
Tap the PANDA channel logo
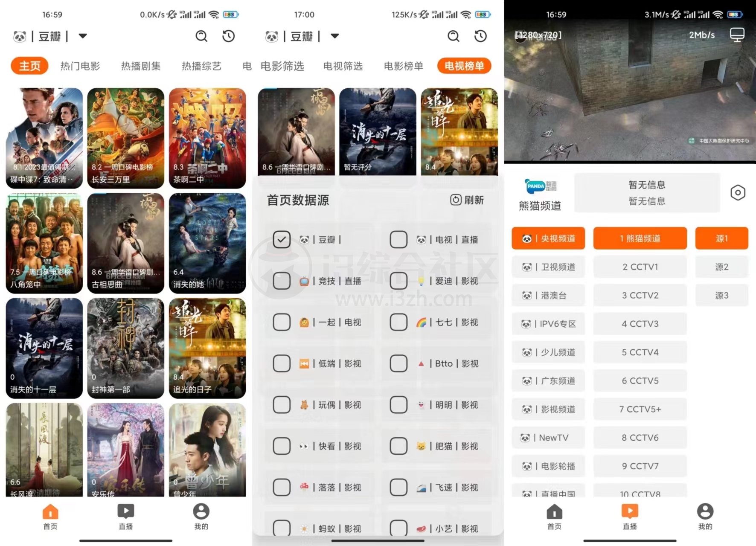(540, 186)
